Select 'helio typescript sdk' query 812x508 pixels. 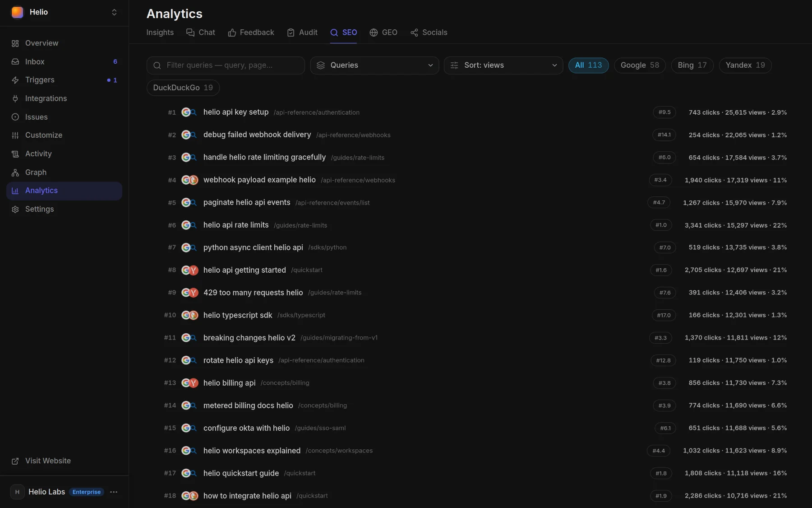pos(238,315)
